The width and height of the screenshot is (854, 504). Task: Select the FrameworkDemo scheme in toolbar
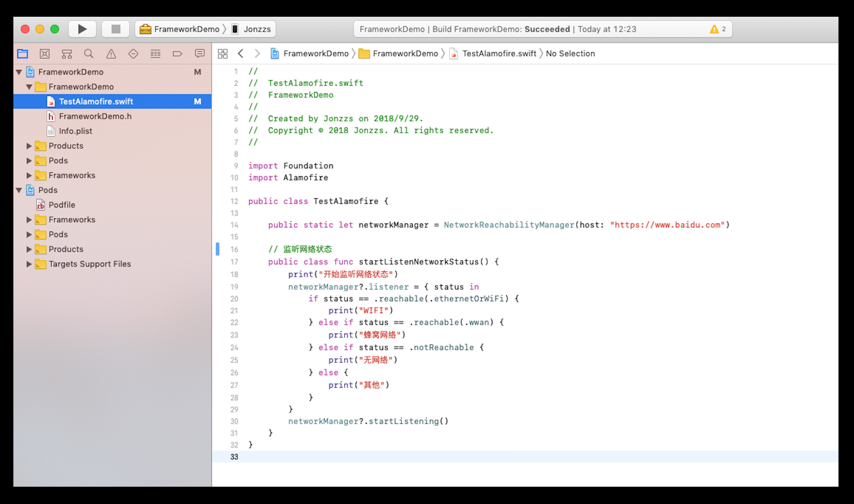[180, 29]
